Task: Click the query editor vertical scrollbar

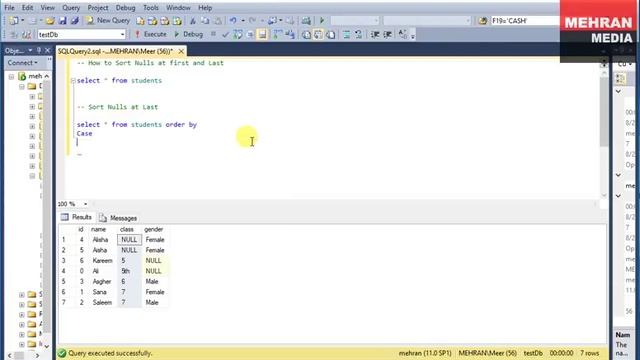Action: [x=604, y=110]
